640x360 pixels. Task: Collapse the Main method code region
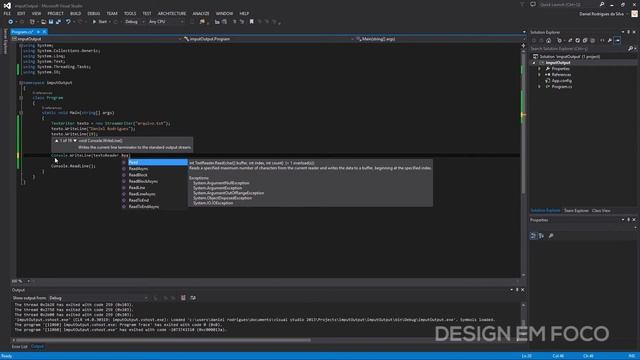pyautogui.click(x=21, y=113)
